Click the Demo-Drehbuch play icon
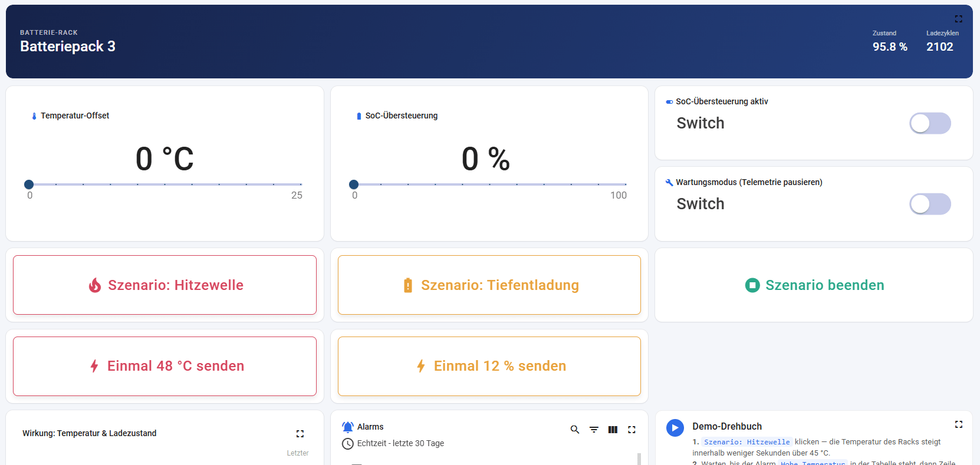980x465 pixels. tap(675, 427)
